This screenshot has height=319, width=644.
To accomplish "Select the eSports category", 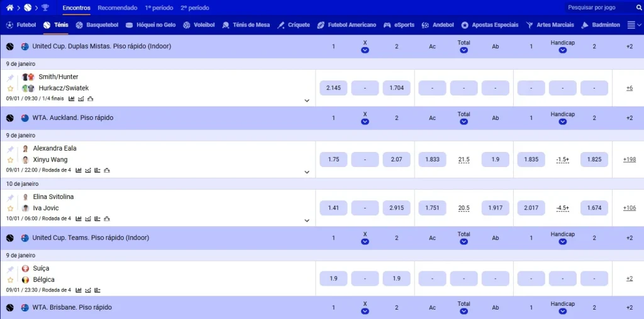I will [x=399, y=25].
